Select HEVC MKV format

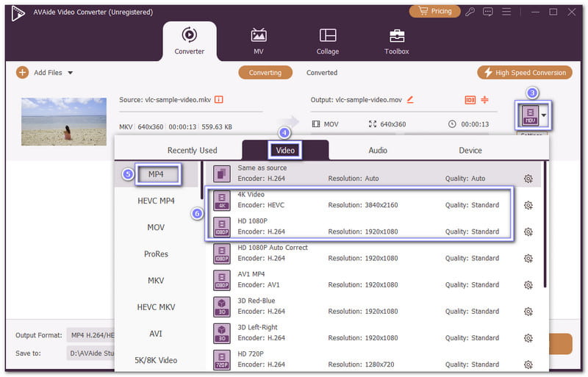[156, 307]
